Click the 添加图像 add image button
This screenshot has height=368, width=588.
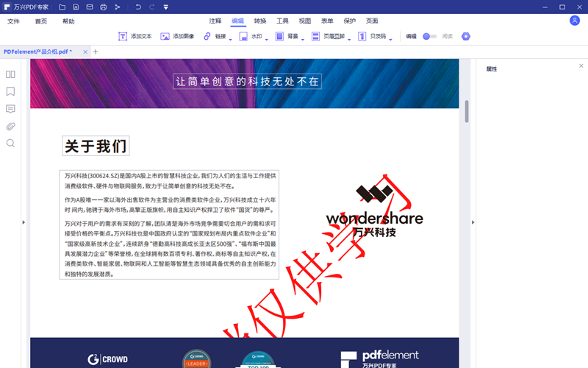point(177,36)
